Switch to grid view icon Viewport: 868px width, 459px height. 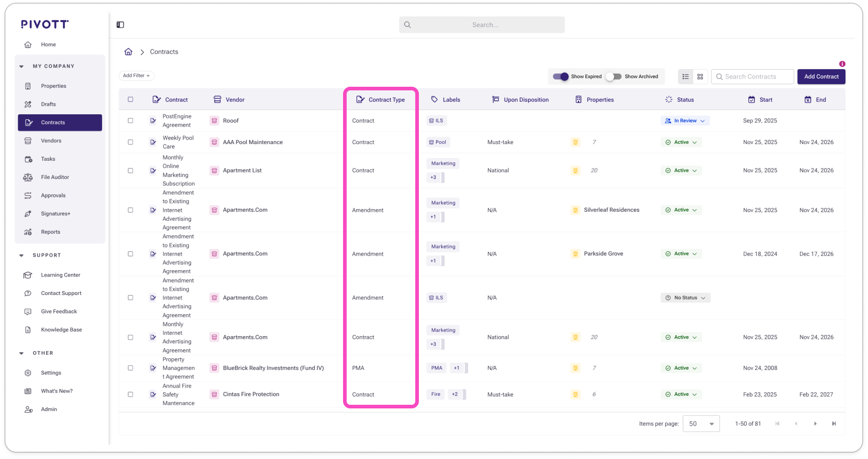point(700,77)
